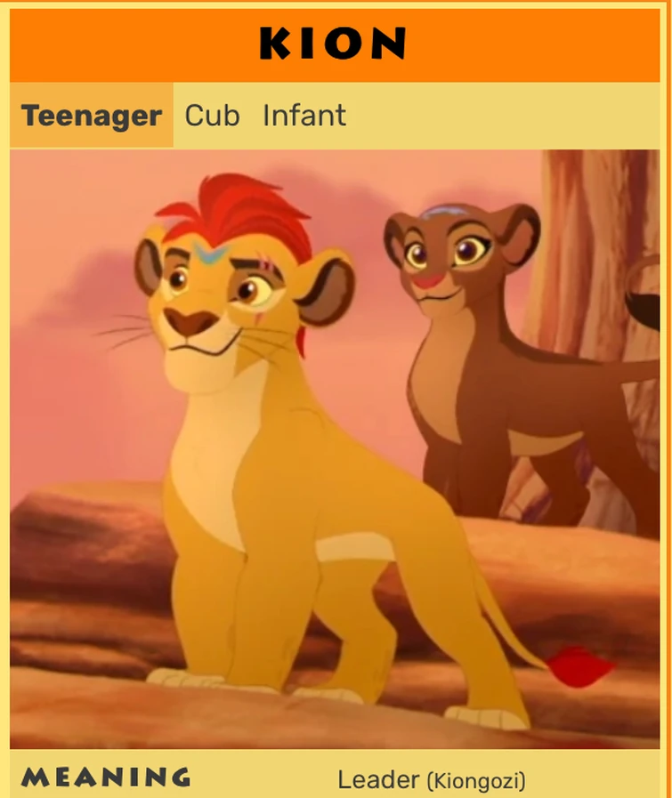
Task: Click the Leader (Kiongozi) text
Action: coord(431,779)
